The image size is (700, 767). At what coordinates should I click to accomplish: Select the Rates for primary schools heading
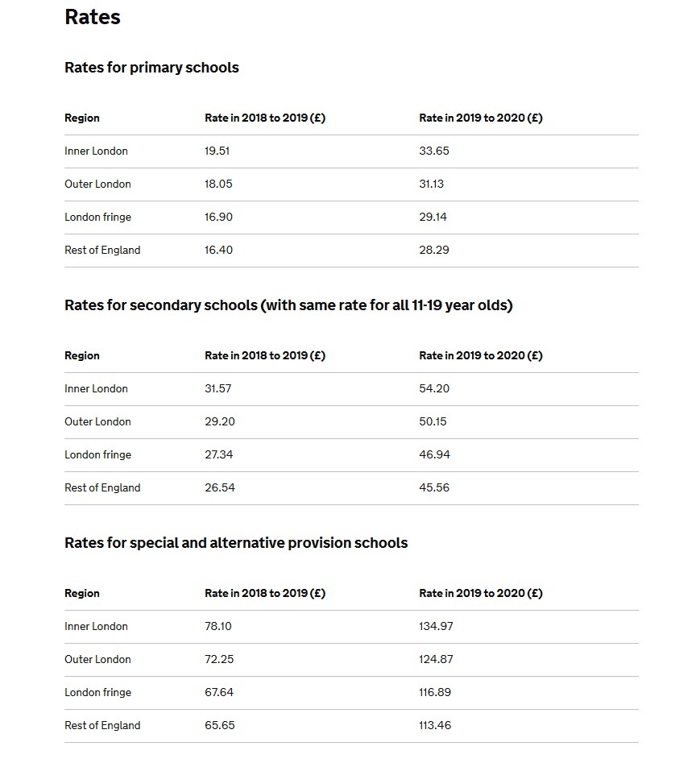151,68
